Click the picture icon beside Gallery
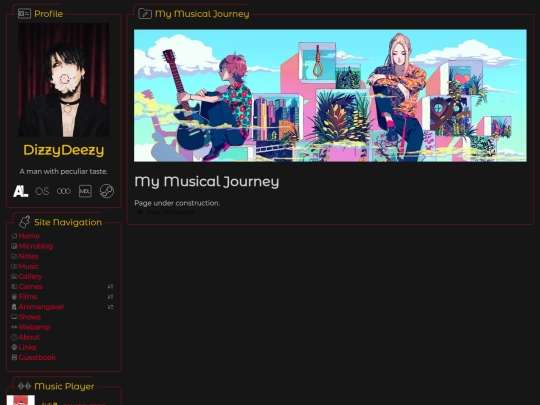This screenshot has height=405, width=540. 14,277
